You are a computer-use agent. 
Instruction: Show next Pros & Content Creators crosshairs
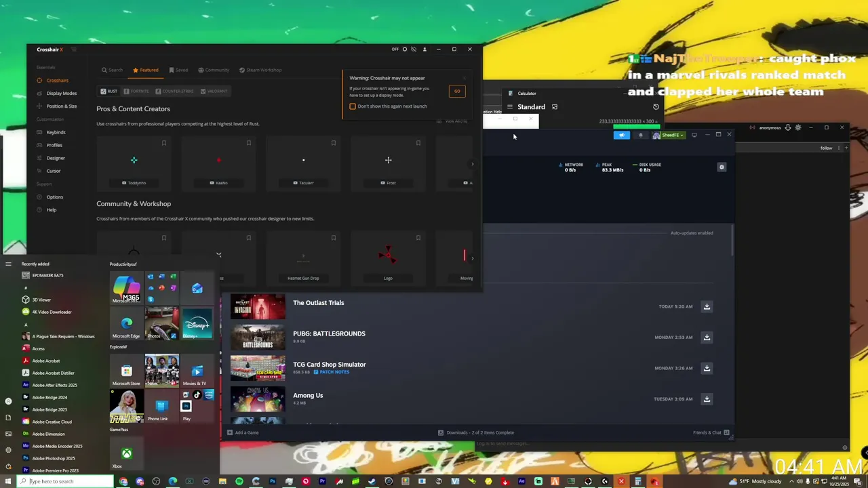point(472,163)
